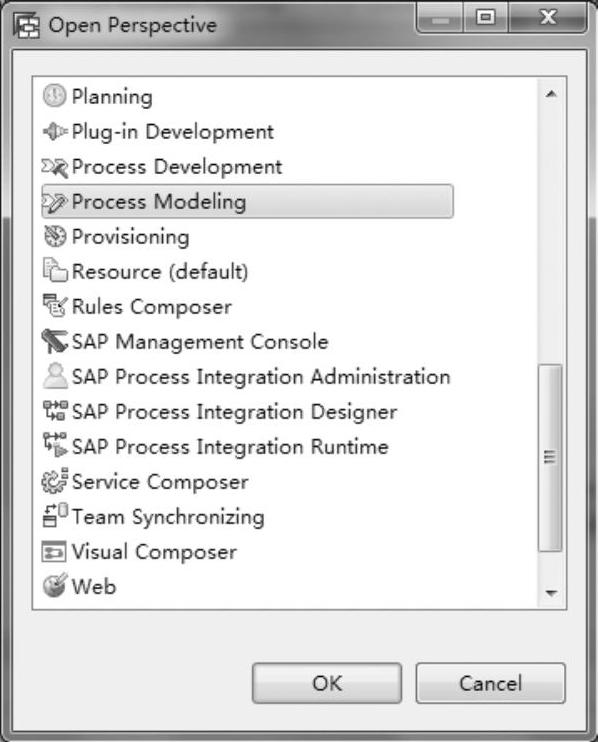The height and width of the screenshot is (742, 598).
Task: Click the Plug-in Development plug icon
Action: [x=55, y=131]
